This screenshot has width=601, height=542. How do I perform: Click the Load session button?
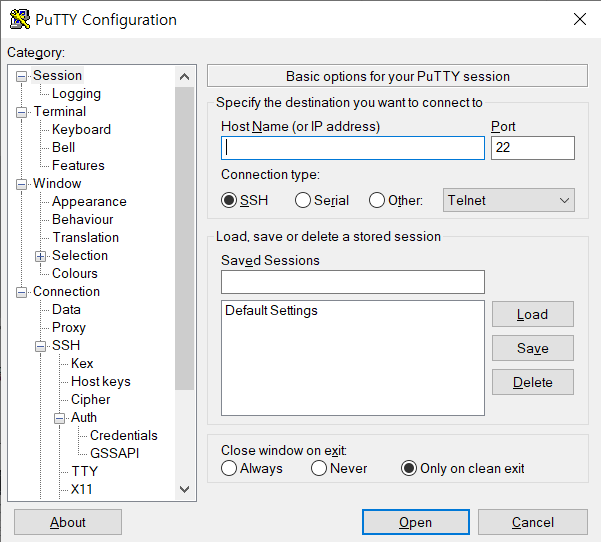click(x=532, y=314)
